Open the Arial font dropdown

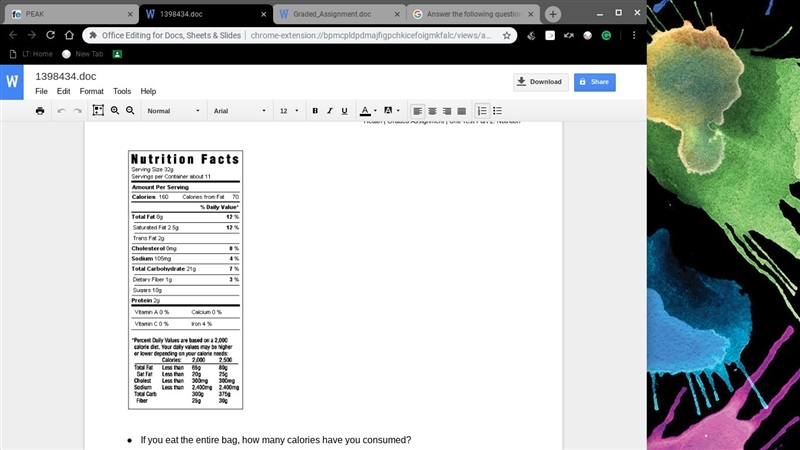click(x=240, y=111)
